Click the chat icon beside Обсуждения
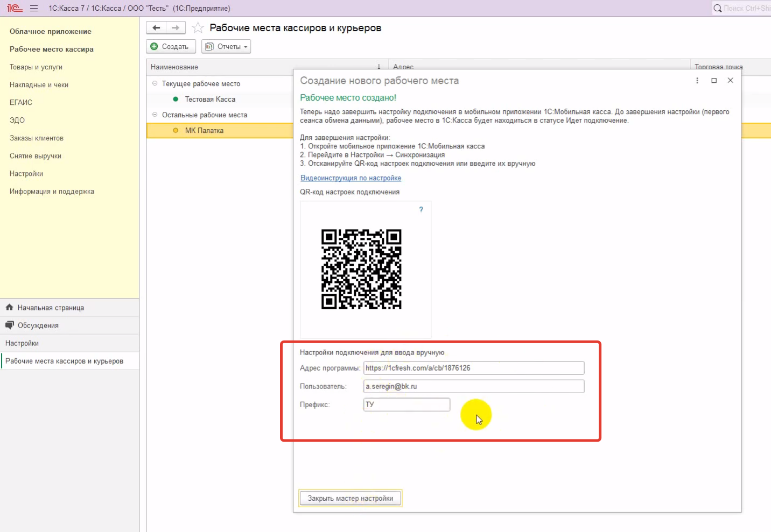This screenshot has height=532, width=771. 9,325
